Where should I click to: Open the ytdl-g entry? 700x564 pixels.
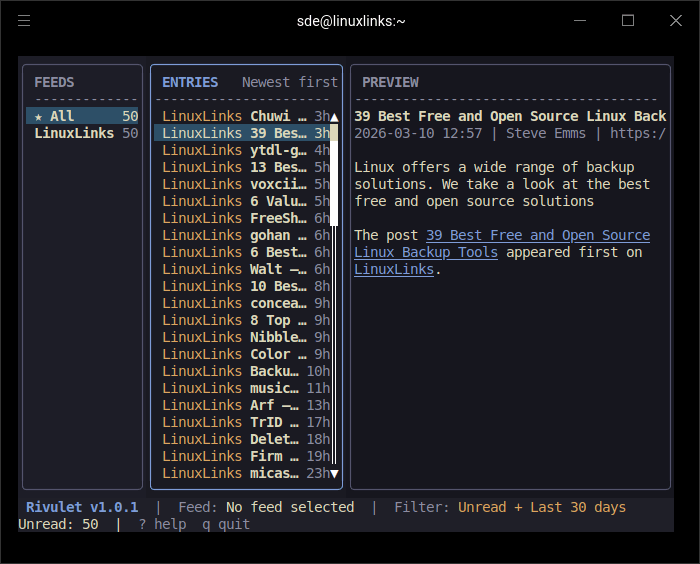click(245, 150)
